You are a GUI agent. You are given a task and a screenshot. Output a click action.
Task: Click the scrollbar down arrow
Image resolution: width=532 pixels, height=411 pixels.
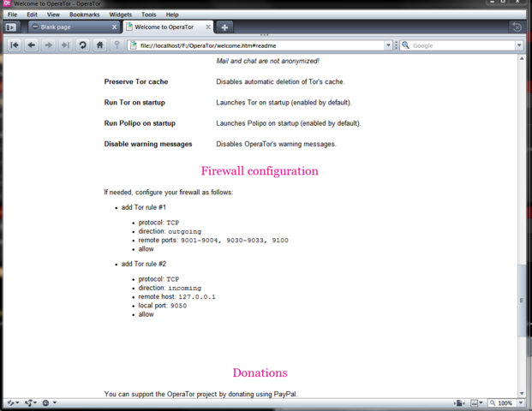522,393
